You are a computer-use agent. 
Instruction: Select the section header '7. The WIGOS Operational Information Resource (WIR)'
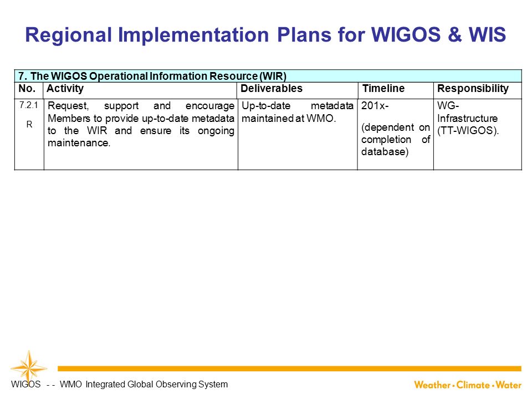[x=152, y=76]
